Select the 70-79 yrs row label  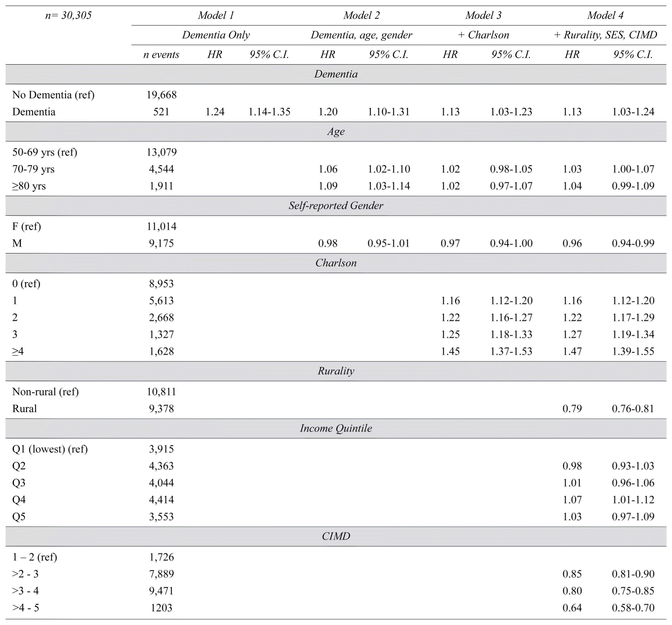pyautogui.click(x=33, y=169)
